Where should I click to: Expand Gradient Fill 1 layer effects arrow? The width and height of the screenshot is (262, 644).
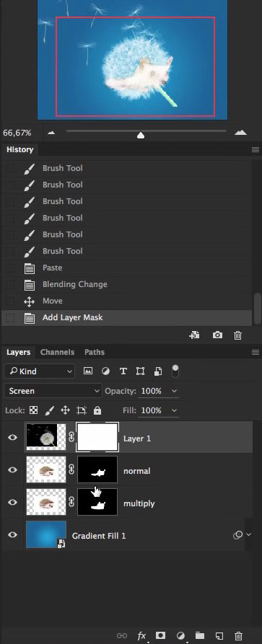(248, 535)
